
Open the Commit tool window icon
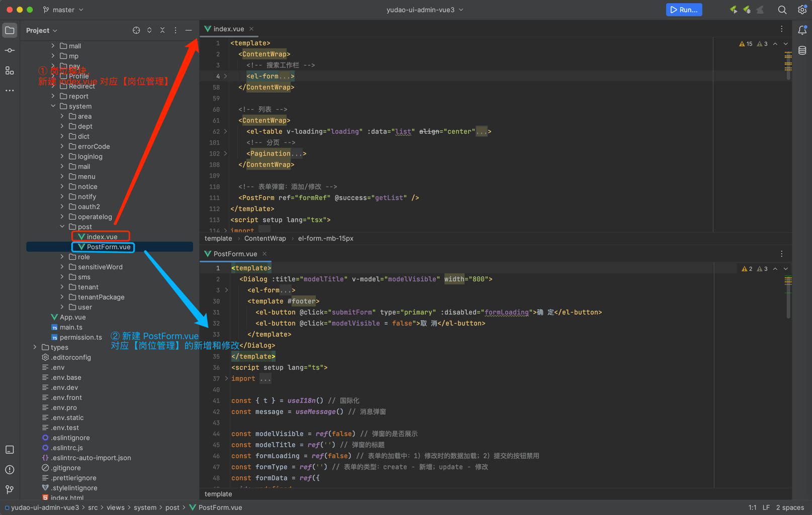(10, 51)
